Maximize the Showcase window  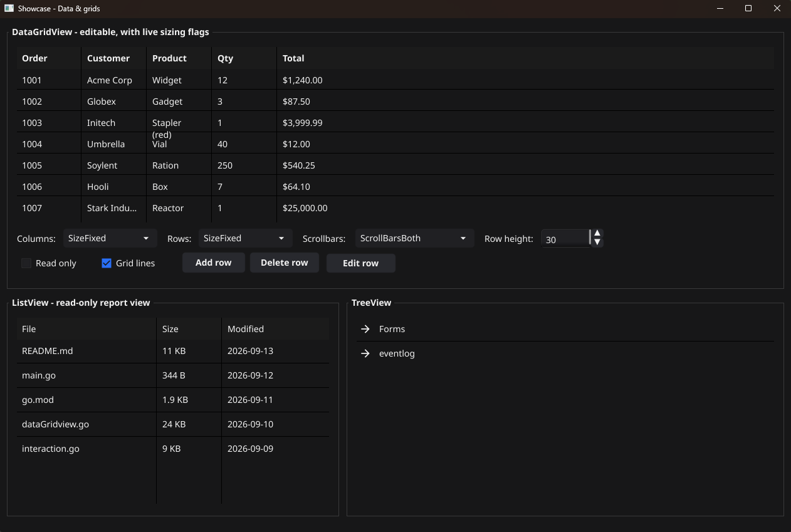click(x=748, y=9)
